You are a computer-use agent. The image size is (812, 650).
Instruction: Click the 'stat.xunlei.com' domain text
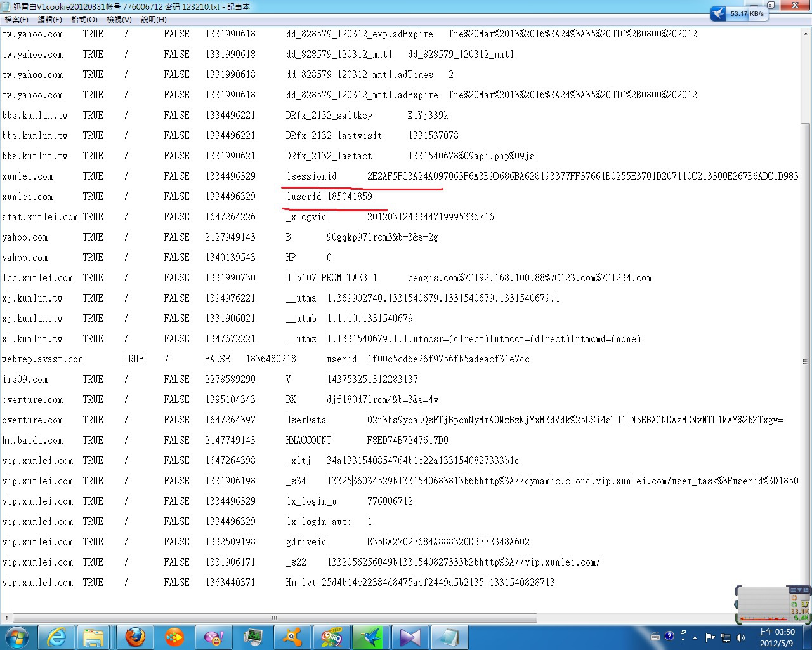pos(40,217)
